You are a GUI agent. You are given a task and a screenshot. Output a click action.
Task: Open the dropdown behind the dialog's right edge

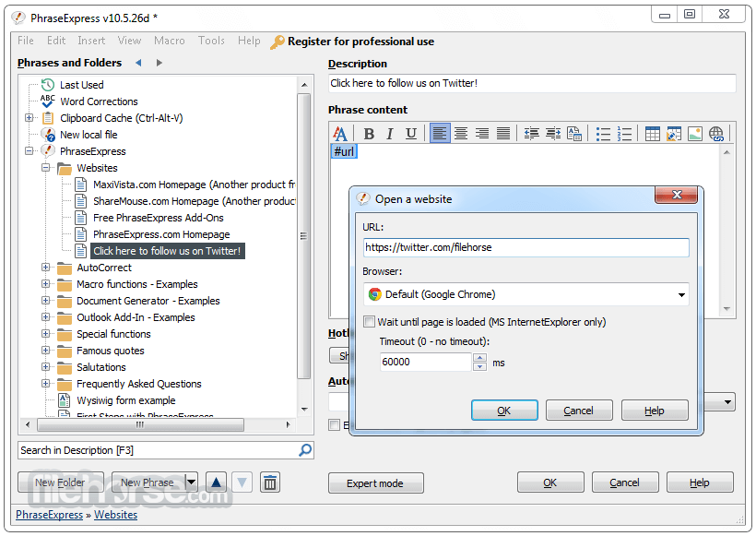click(727, 402)
